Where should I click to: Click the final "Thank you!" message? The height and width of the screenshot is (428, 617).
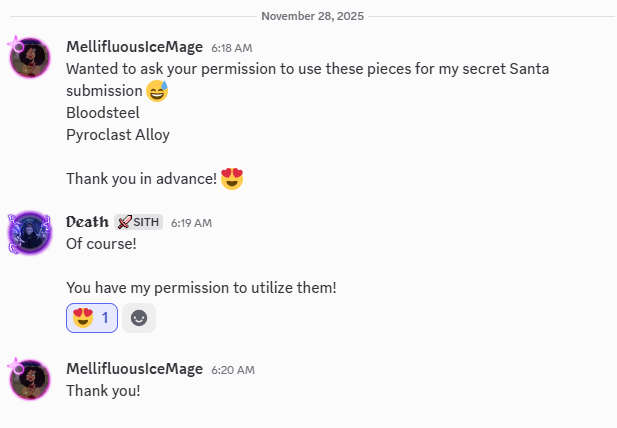(x=103, y=390)
